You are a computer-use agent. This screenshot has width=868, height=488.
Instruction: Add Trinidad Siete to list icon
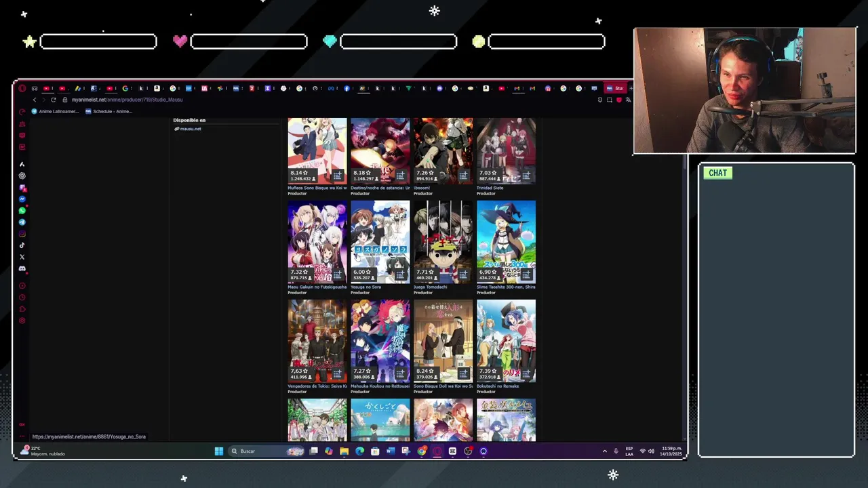[527, 176]
